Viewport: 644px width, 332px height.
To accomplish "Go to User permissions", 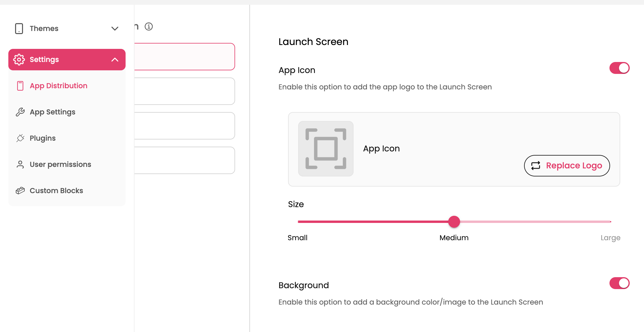I will pyautogui.click(x=60, y=165).
